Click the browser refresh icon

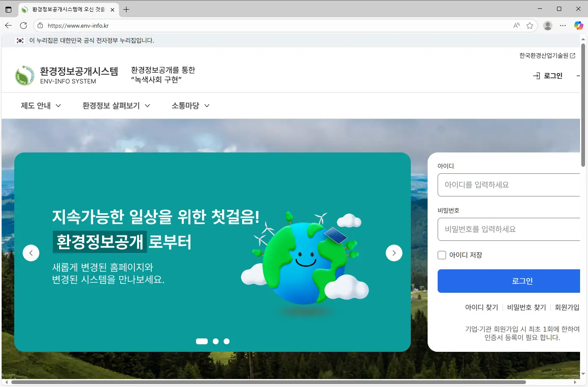(x=23, y=26)
